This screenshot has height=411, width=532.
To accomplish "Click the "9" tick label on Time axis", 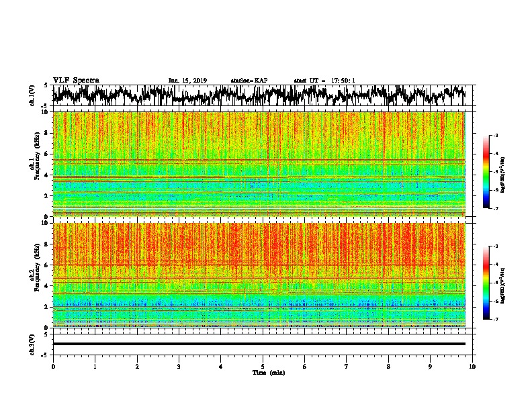I will point(430,367).
